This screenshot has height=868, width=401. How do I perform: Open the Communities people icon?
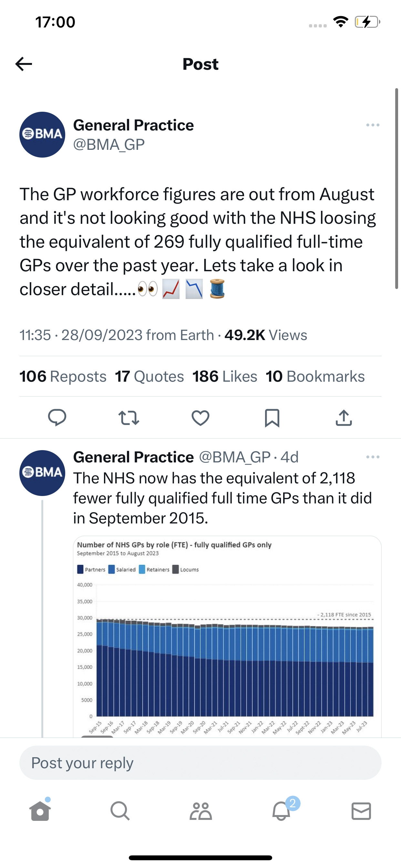pos(200,811)
